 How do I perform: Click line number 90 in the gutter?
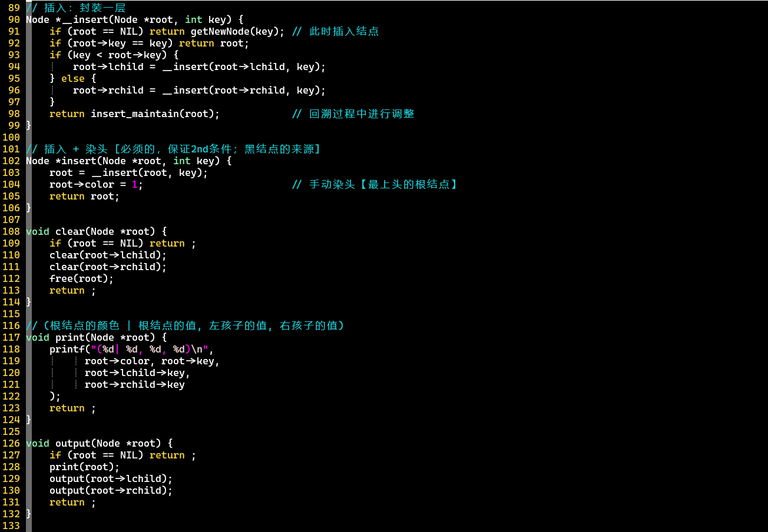pos(14,19)
